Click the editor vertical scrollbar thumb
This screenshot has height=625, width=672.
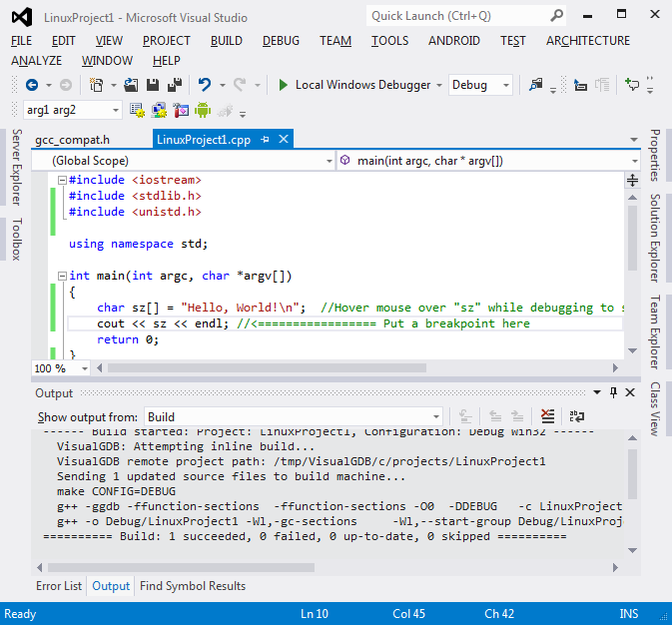(633, 238)
